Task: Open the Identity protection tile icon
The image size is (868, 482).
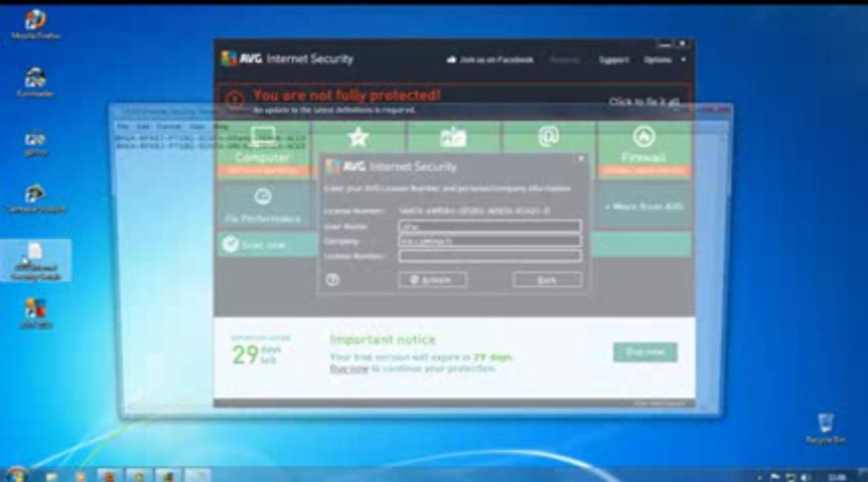Action: [453, 137]
